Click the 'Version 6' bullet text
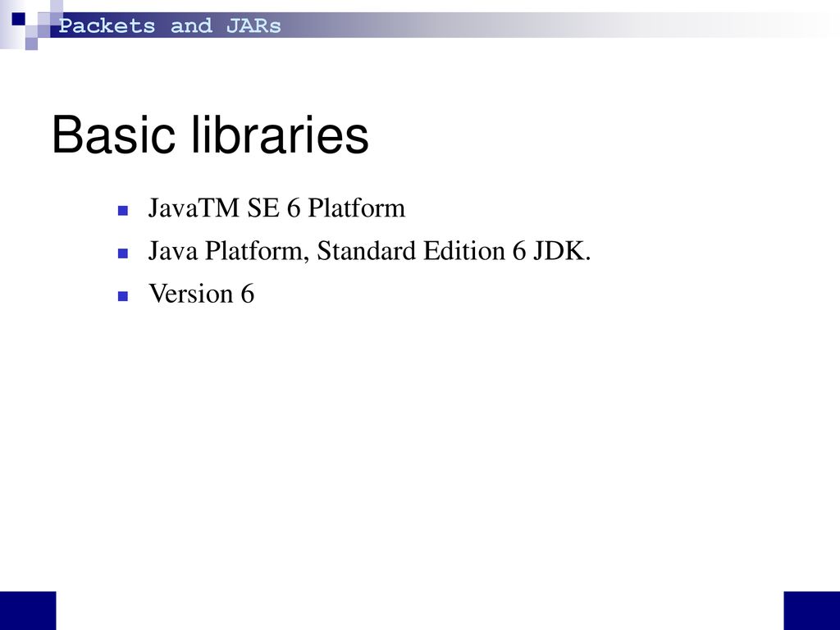Screen dimensions: 840x630 (201, 294)
